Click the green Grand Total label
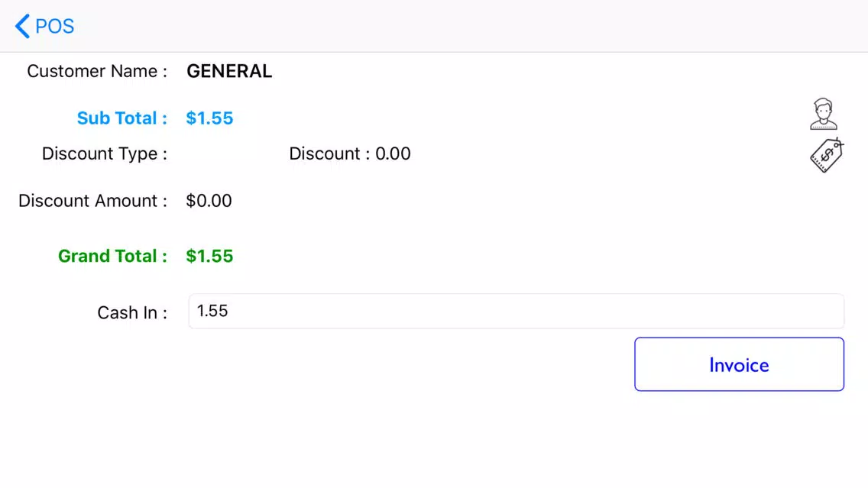Image resolution: width=868 pixels, height=488 pixels. click(x=112, y=256)
